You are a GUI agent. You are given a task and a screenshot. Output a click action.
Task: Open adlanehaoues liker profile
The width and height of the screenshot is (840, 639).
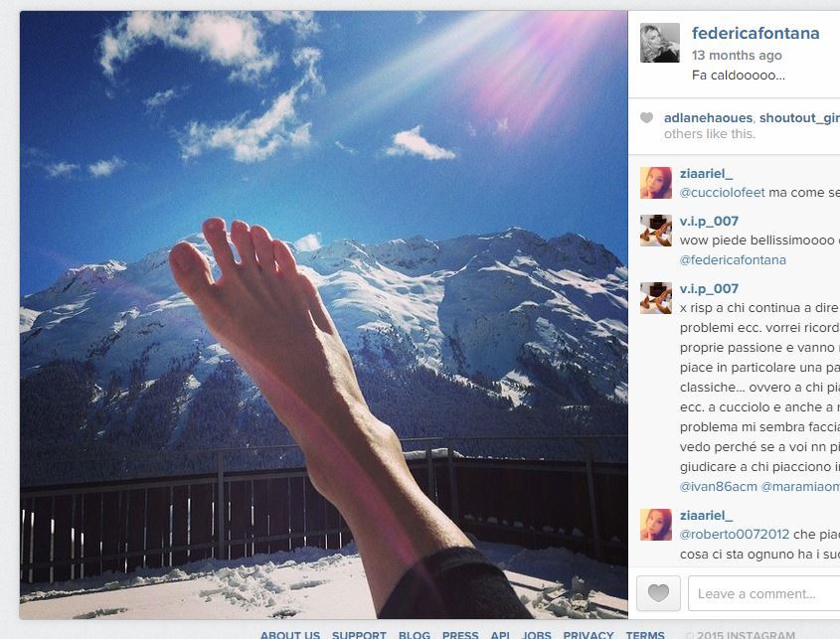[x=708, y=118]
